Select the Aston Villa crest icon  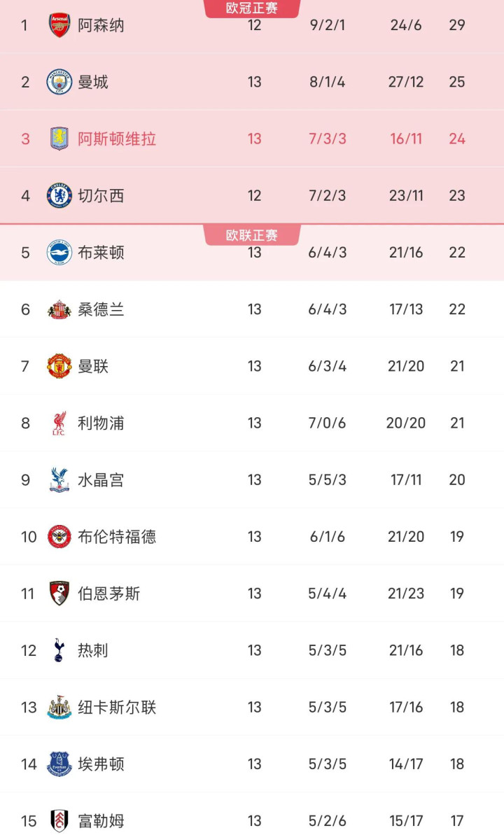(x=59, y=139)
